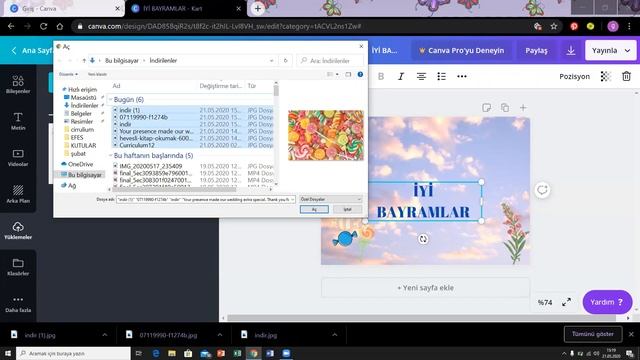Show Daha fazla (more) sidebar options
The width and height of the screenshot is (640, 360).
tap(18, 304)
